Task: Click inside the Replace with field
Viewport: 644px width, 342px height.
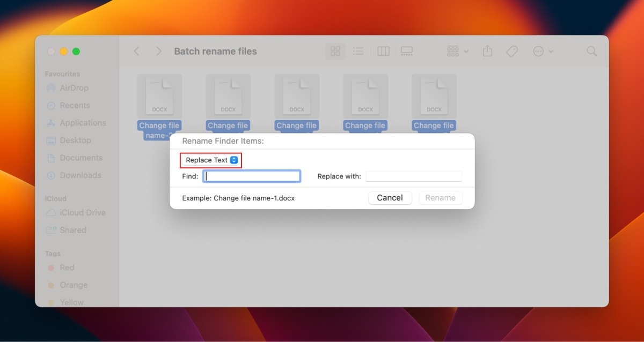Action: (414, 176)
